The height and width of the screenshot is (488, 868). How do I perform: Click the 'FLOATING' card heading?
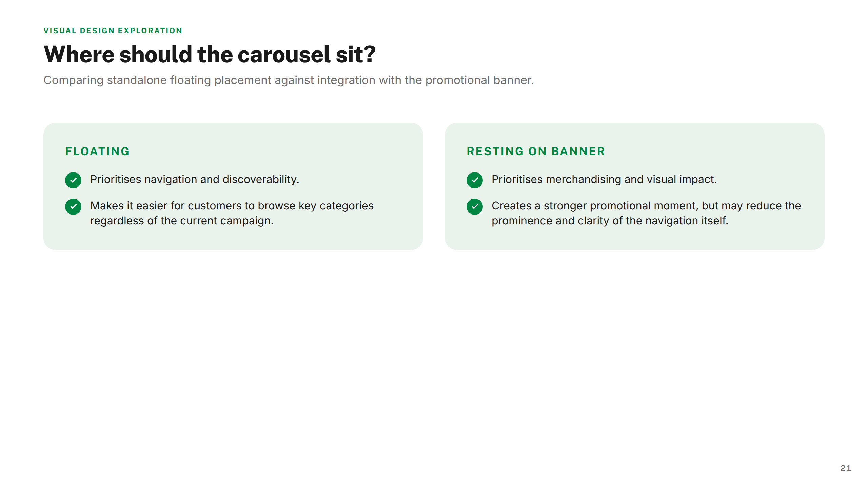coord(97,151)
